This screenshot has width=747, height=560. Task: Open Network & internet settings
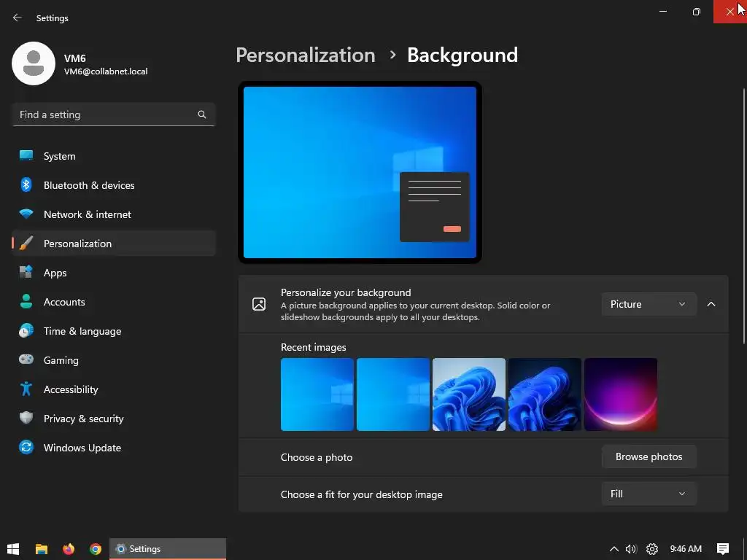(x=115, y=214)
